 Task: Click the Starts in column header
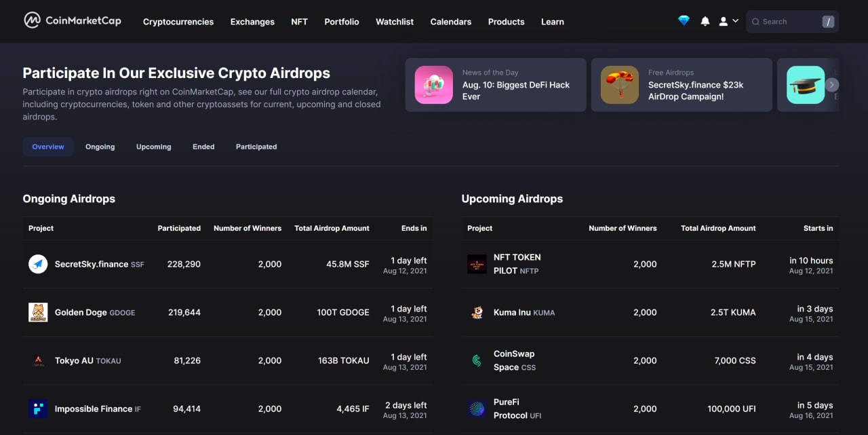818,228
